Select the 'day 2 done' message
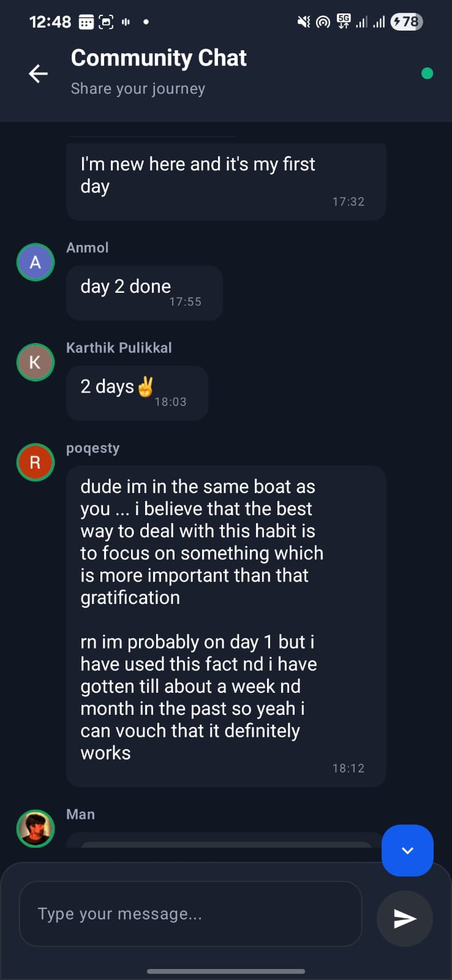 pos(144,293)
